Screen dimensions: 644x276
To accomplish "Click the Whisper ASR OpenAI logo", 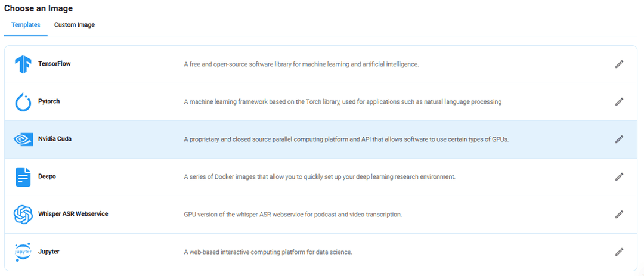I will coord(23,215).
